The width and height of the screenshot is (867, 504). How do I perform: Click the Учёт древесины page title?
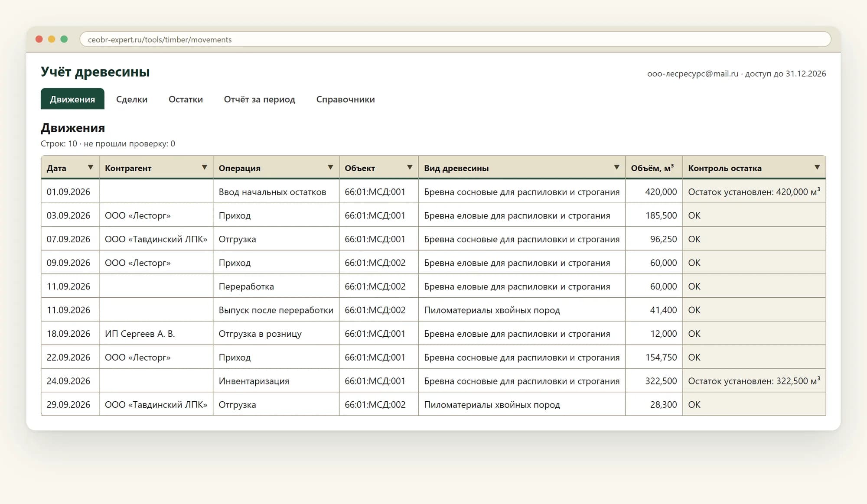coord(95,72)
